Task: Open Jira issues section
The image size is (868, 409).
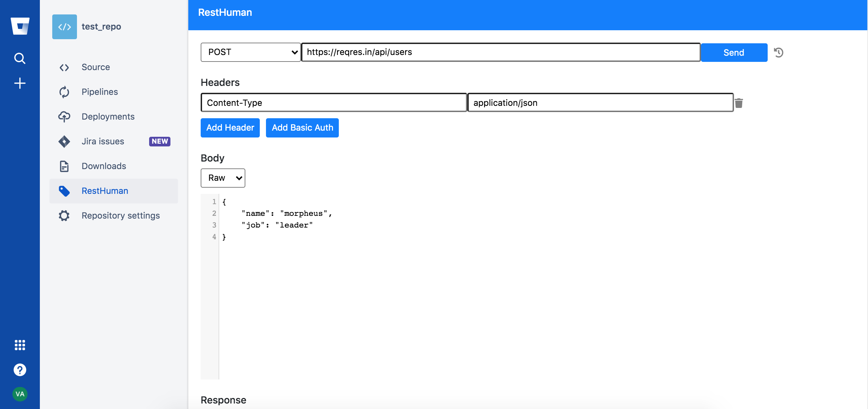Action: [103, 141]
